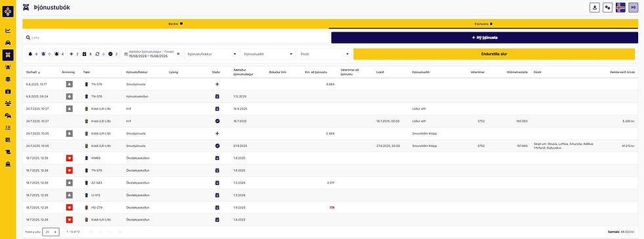Screen dimensions: 644x239
Task: Filter by completed checkmark count 2
Action: click(113, 54)
